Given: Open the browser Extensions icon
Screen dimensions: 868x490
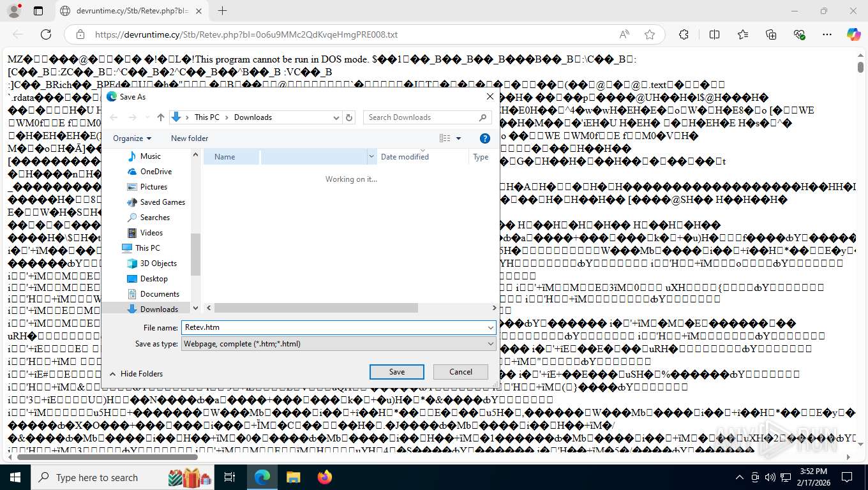Looking at the screenshot, I should pyautogui.click(x=684, y=34).
